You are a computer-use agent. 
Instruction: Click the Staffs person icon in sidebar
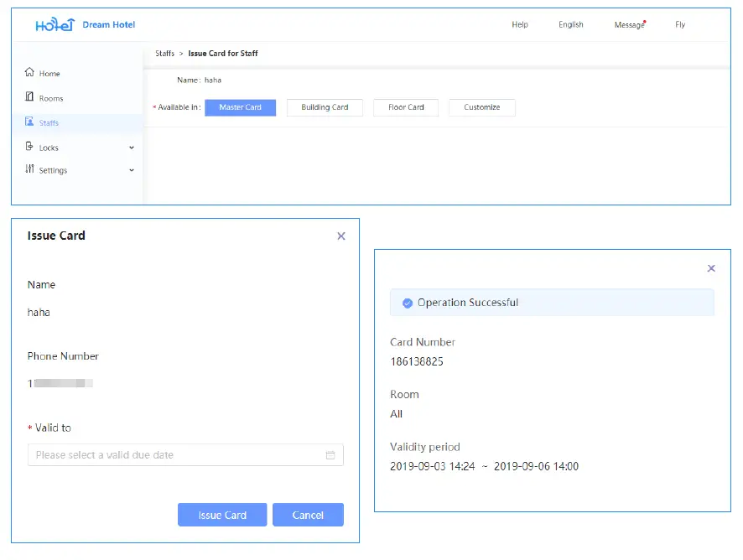[x=29, y=122]
